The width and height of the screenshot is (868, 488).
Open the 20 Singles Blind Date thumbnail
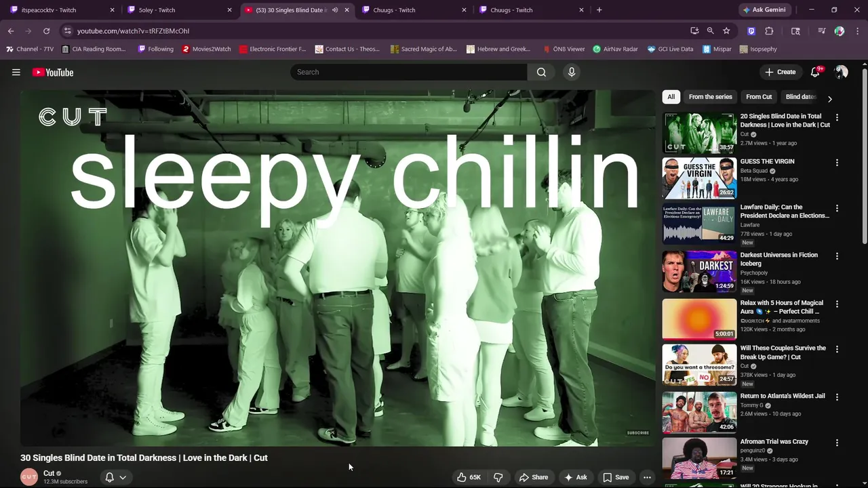[699, 133]
